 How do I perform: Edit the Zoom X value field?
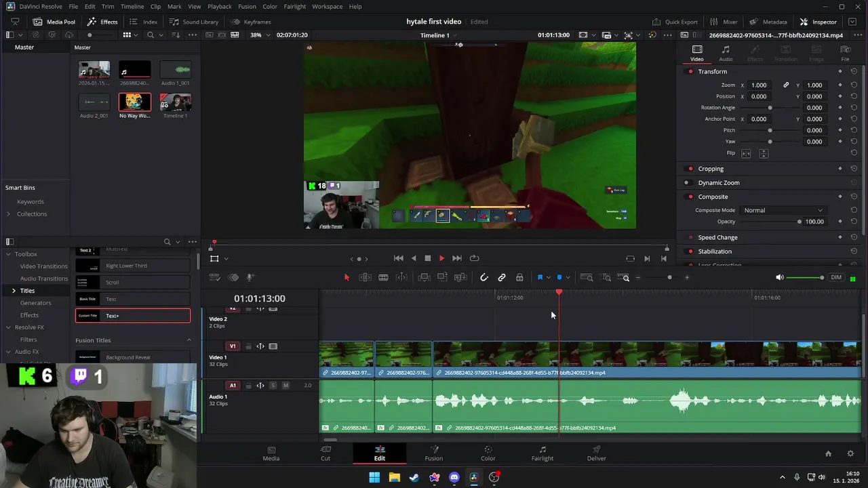(759, 85)
